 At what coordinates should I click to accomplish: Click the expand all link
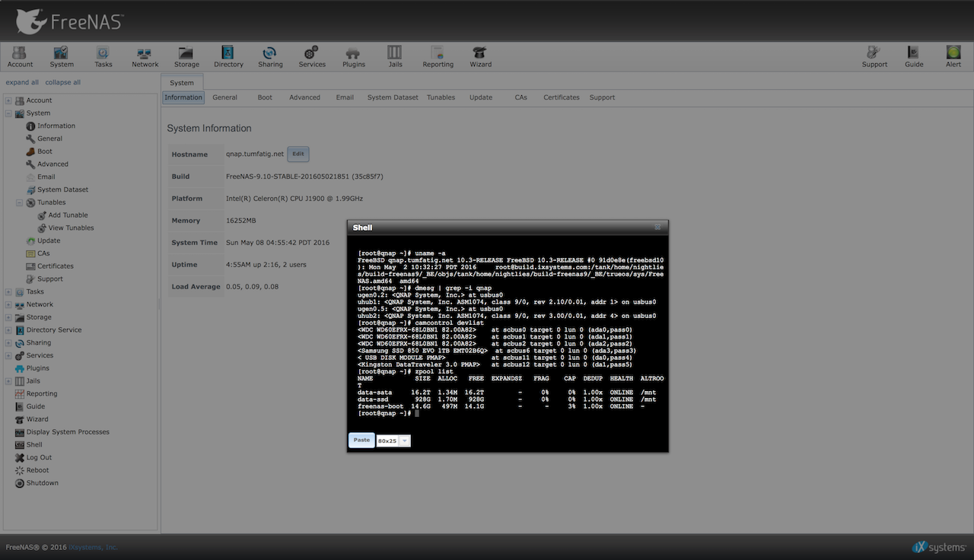click(x=22, y=82)
